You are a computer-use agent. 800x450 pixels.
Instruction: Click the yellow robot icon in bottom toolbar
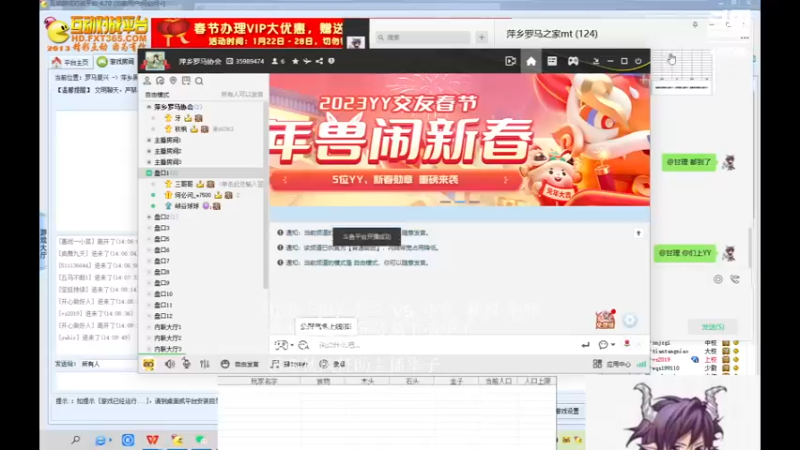point(148,364)
